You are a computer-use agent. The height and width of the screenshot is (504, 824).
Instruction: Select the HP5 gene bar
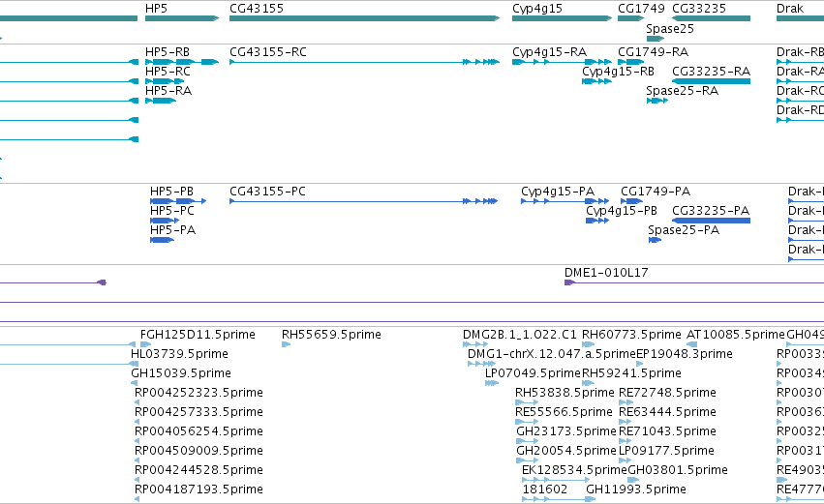[x=182, y=18]
